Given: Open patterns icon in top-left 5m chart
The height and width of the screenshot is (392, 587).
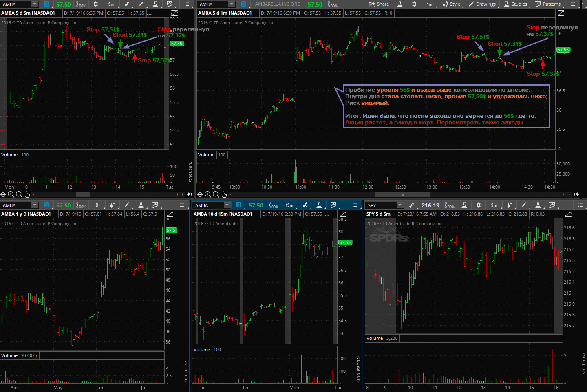Looking at the screenshot, I should (170, 4).
